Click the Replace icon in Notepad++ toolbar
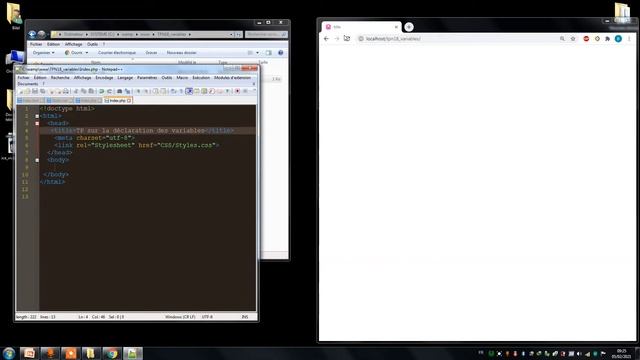Screen dimensions: 640x360 (x=127, y=91)
